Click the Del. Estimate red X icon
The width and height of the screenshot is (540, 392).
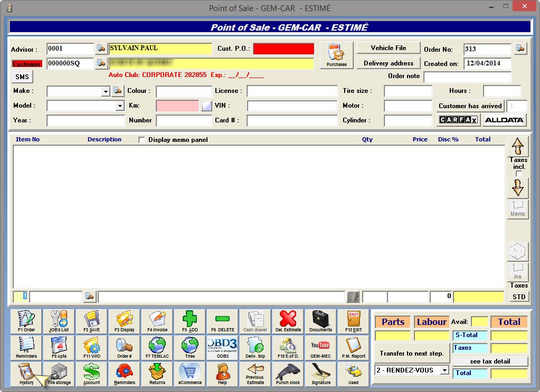point(288,321)
